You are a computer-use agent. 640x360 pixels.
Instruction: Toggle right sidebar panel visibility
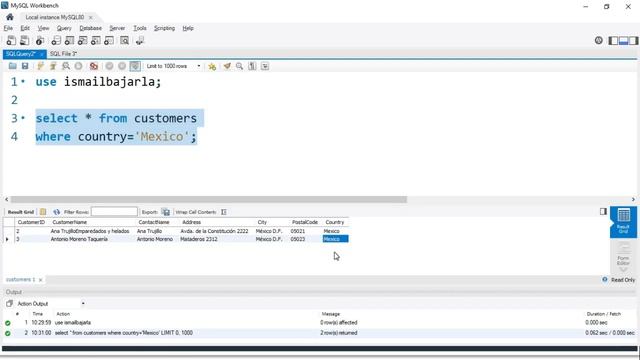click(633, 40)
